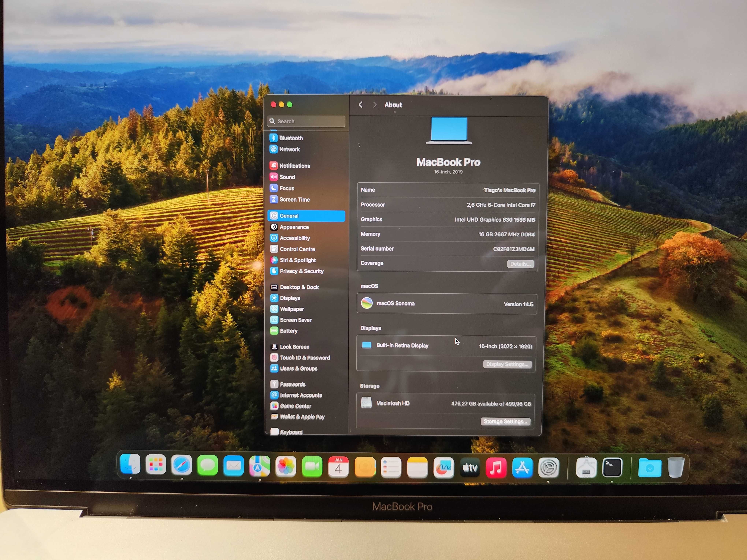The width and height of the screenshot is (747, 560).
Task: Open Calendar from the Dock
Action: (x=338, y=467)
